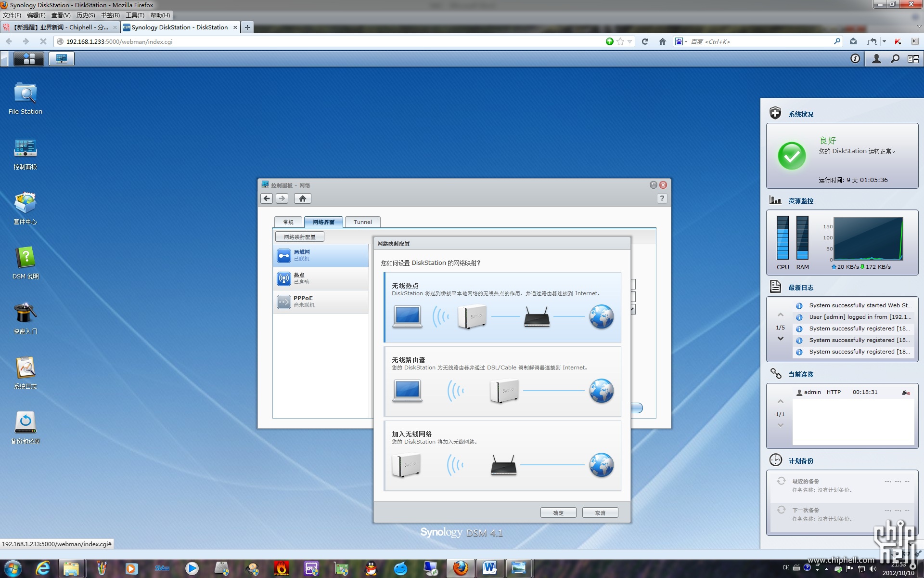Launch the 快速入门 wizard icon
Viewport: 924px width, 578px height.
coord(25,318)
